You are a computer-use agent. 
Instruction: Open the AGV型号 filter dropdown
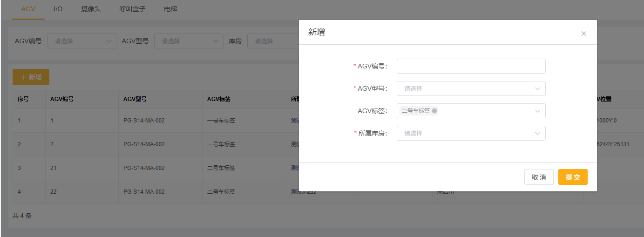point(189,41)
